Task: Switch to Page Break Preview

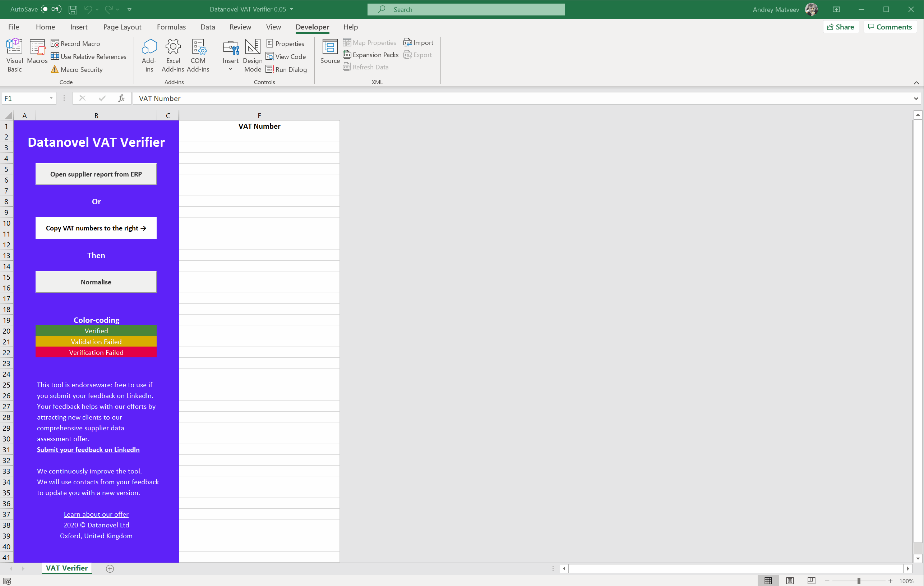Action: [x=811, y=581]
